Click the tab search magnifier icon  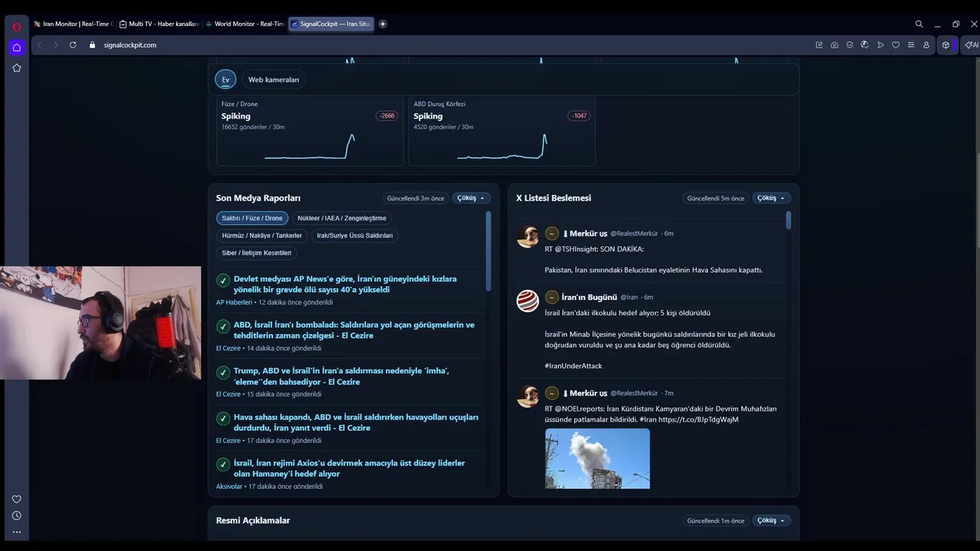coord(919,24)
